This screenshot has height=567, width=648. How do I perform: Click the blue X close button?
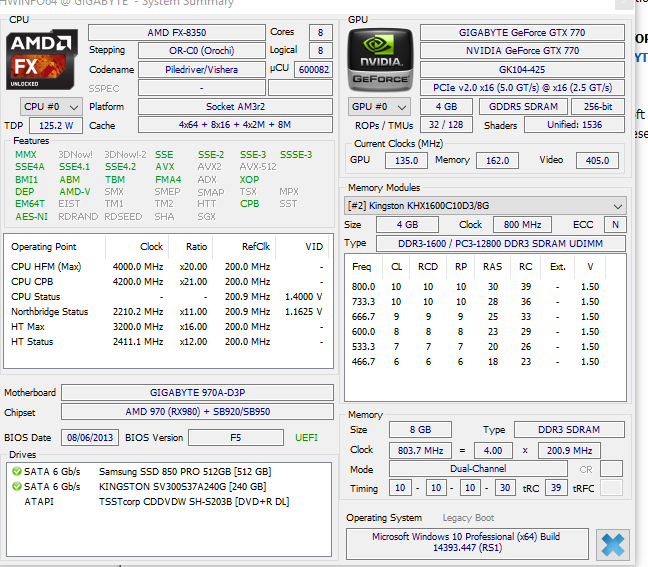coord(613,545)
